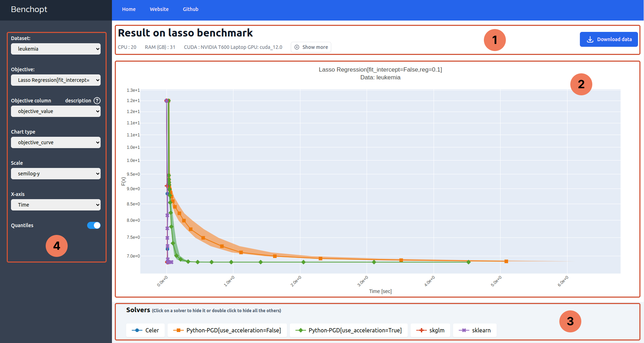Go to the Github navigation link
Screen dimensions: 644x343
pyautogui.click(x=190, y=9)
